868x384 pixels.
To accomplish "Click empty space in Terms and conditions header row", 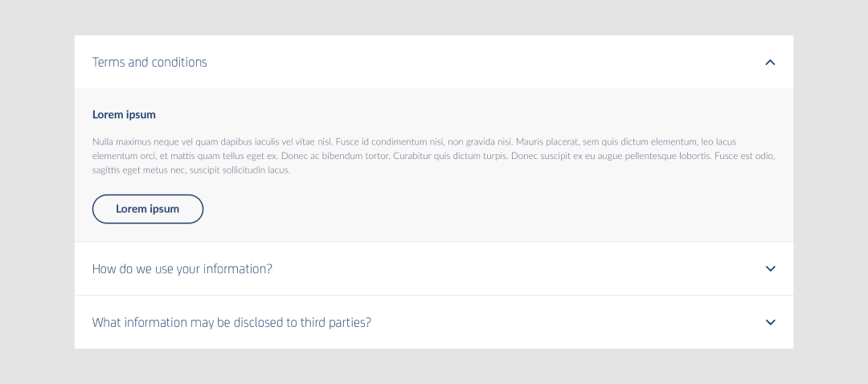I will click(482, 62).
